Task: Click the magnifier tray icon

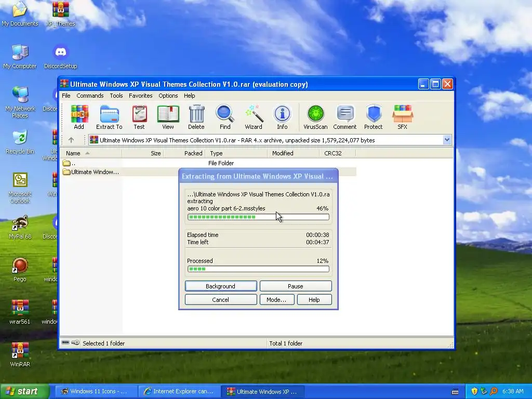Action: click(x=494, y=391)
